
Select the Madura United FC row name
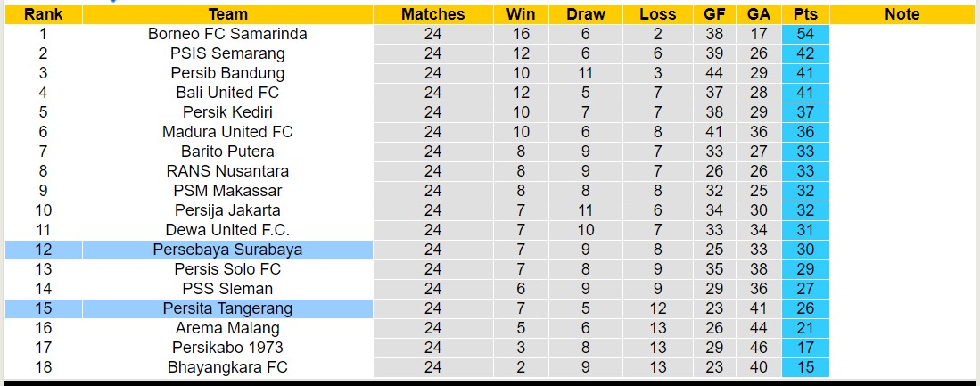tap(227, 132)
